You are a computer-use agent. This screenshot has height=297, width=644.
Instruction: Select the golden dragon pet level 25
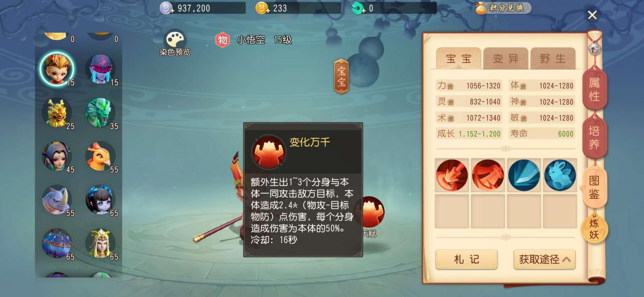pyautogui.click(x=56, y=113)
